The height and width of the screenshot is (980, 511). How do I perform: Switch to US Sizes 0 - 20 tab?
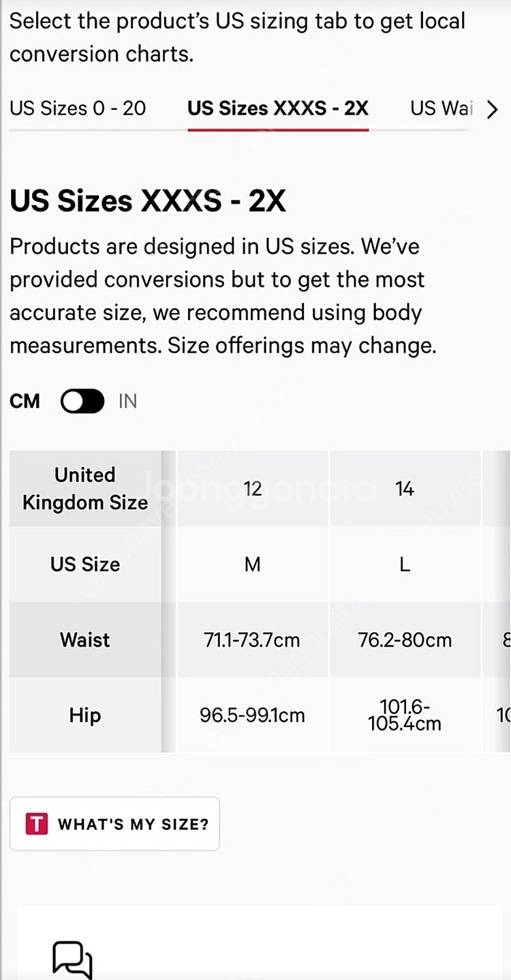pyautogui.click(x=78, y=108)
